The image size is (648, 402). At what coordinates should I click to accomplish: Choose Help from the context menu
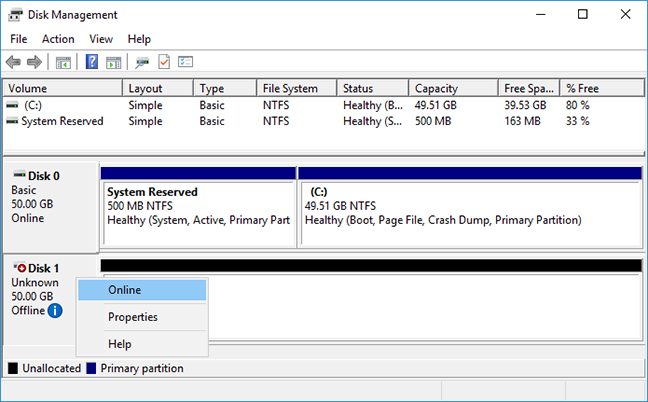tap(142, 344)
